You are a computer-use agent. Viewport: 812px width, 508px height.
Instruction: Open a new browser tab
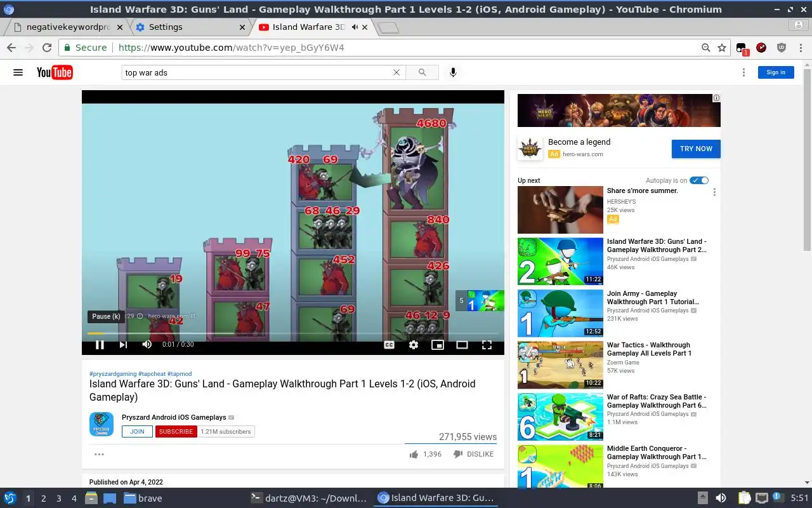[x=388, y=27]
